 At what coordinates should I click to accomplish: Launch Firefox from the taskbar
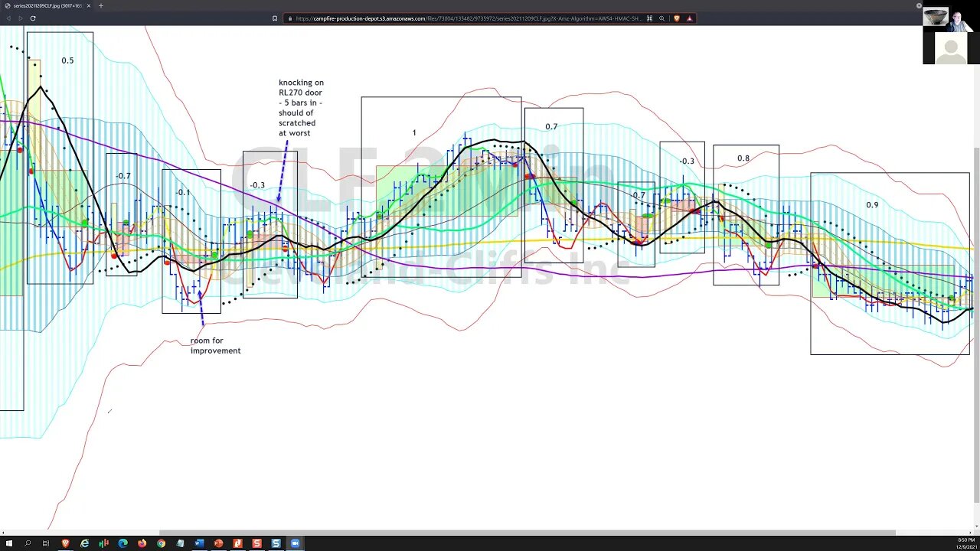(x=142, y=543)
